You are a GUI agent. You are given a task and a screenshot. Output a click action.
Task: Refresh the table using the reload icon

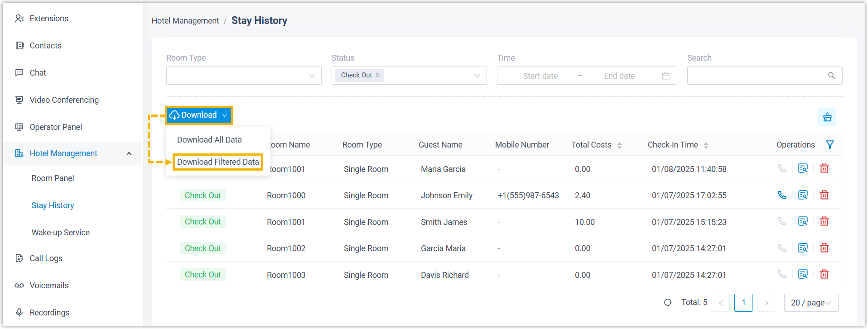[668, 303]
